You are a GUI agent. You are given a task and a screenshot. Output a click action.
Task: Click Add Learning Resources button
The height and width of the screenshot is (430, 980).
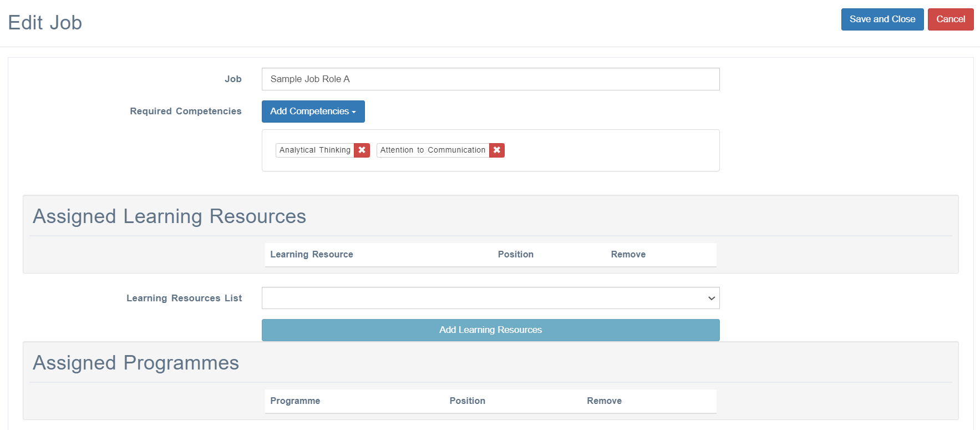(491, 330)
